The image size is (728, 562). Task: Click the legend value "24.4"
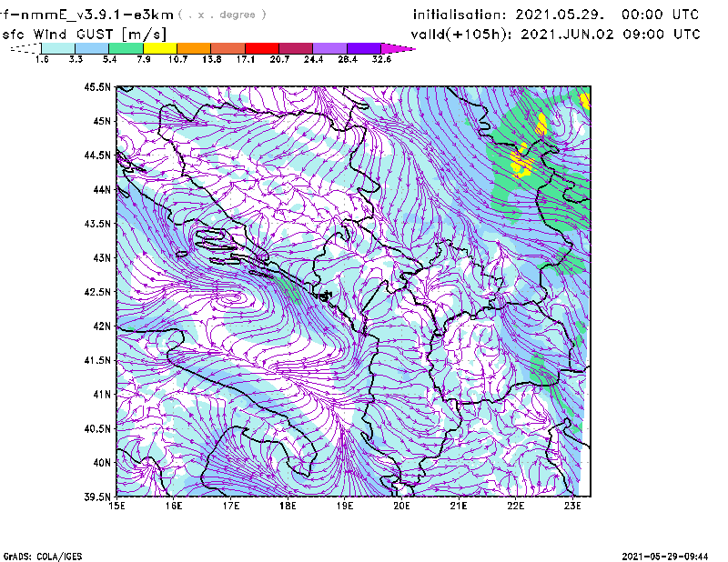pyautogui.click(x=313, y=59)
